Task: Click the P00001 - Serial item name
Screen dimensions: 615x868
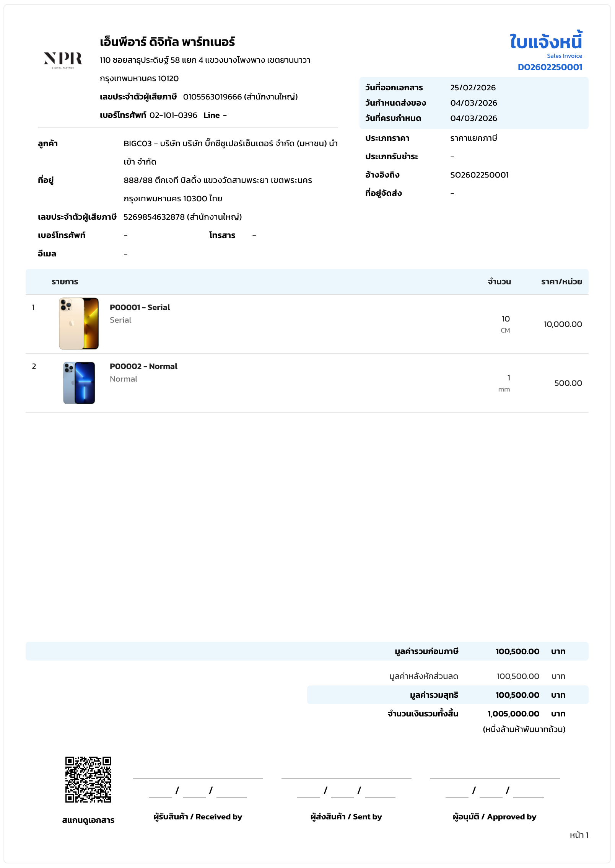Action: pos(140,307)
